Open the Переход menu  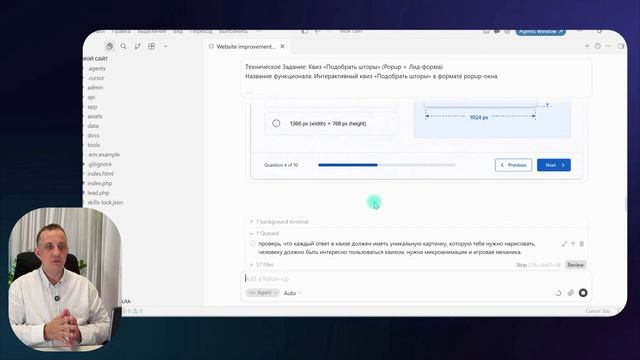point(201,31)
